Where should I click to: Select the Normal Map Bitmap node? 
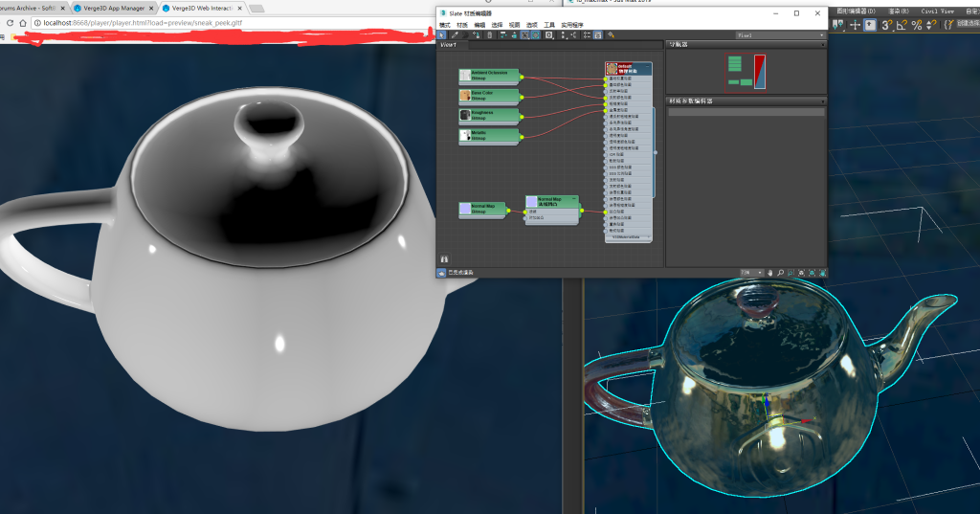[482, 209]
